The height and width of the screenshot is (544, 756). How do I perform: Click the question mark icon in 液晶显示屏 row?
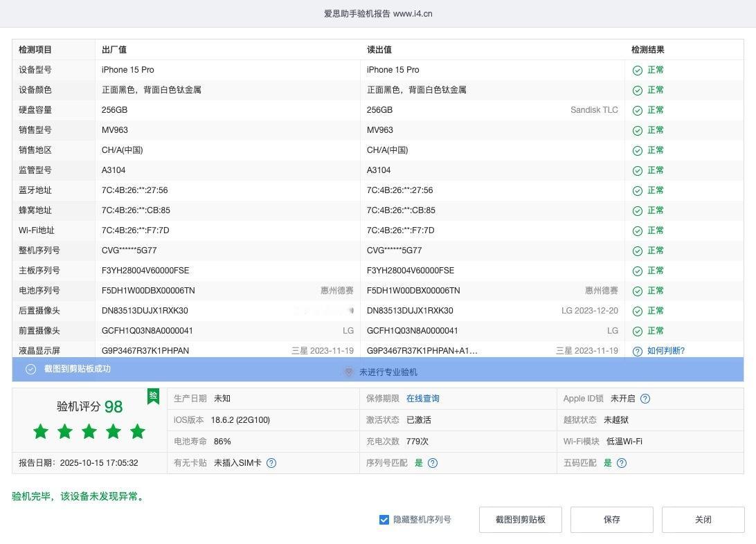(638, 352)
